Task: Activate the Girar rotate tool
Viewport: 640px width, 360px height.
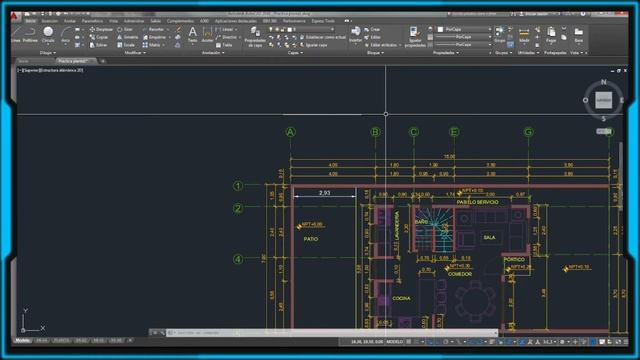Action: [124, 29]
